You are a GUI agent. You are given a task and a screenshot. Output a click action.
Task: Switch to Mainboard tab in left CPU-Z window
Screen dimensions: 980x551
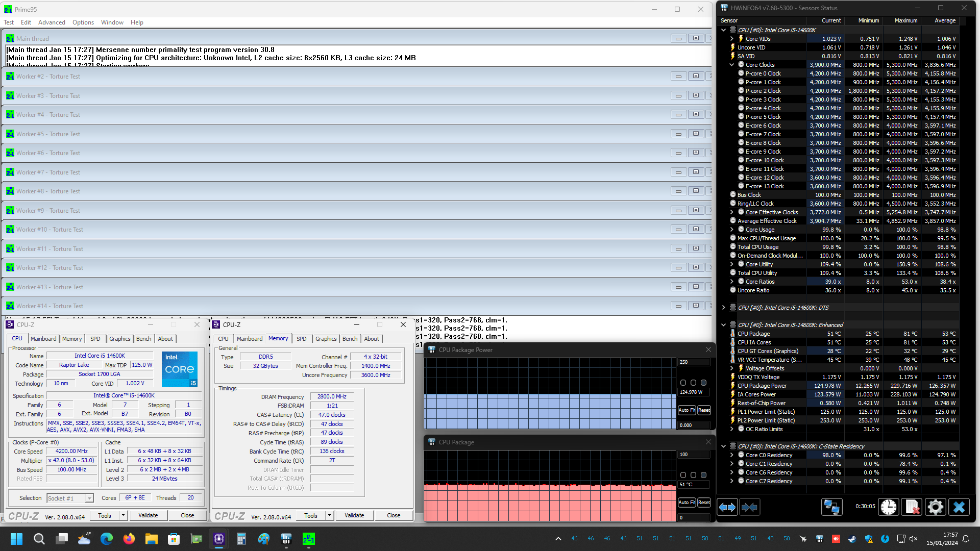pyautogui.click(x=43, y=339)
